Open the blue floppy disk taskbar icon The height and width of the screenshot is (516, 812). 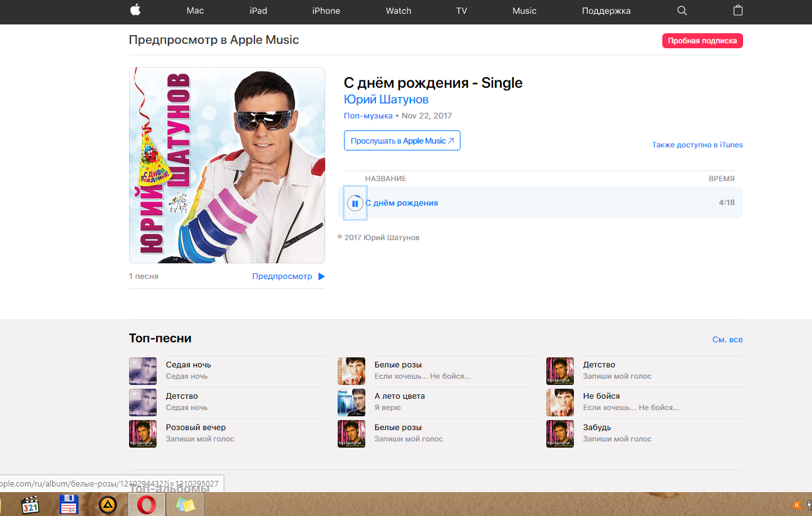coord(68,505)
